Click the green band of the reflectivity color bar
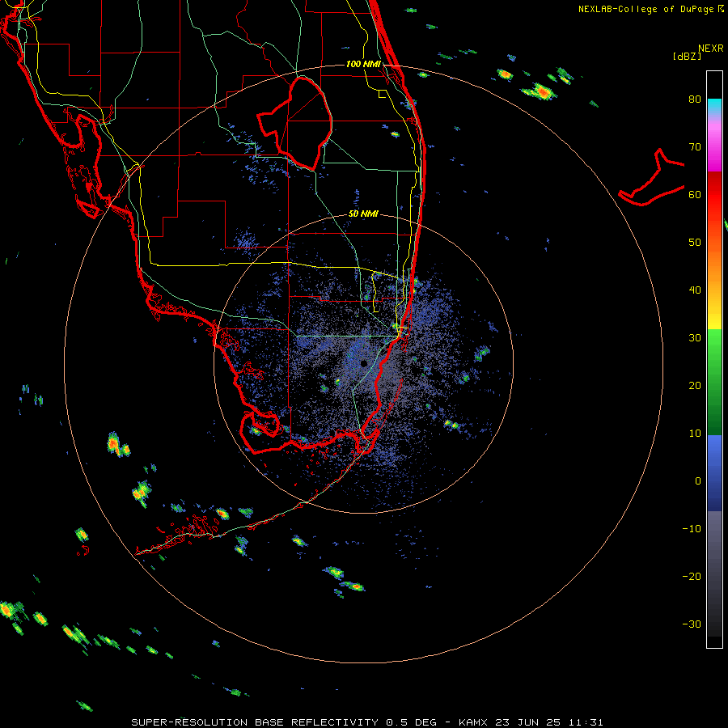Viewport: 728px width, 728px height. click(714, 382)
